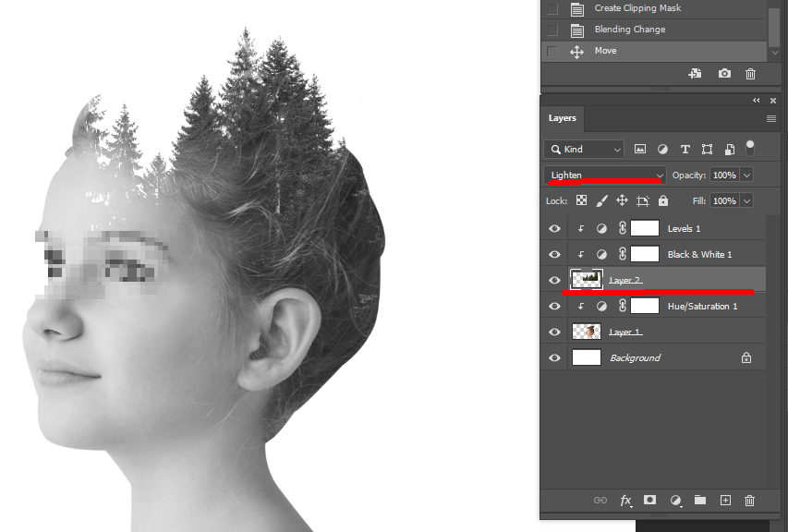Add layer mask icon
The height and width of the screenshot is (532, 788).
pos(649,500)
